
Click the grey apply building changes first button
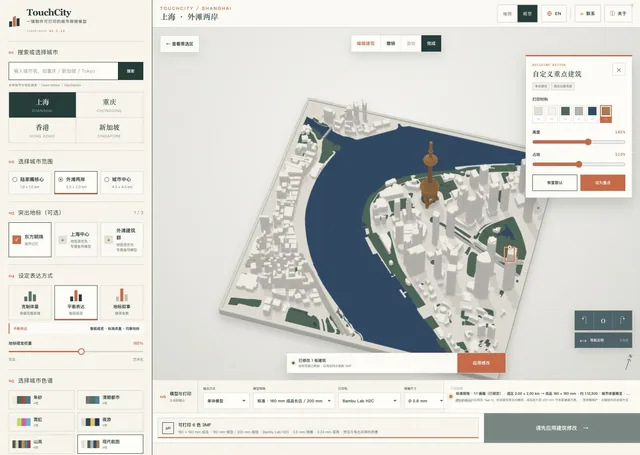click(562, 428)
